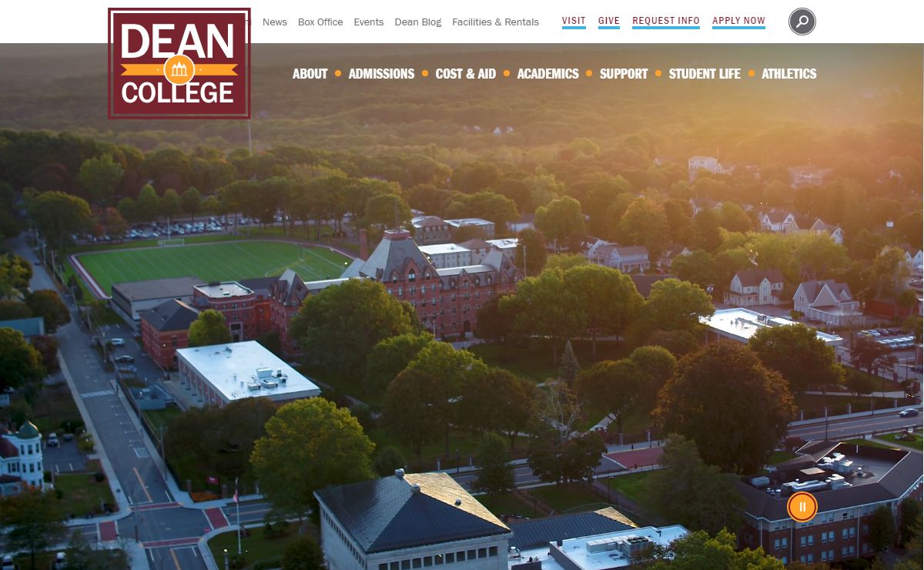Image resolution: width=924 pixels, height=570 pixels.
Task: Open the Admissions menu
Action: coord(381,74)
